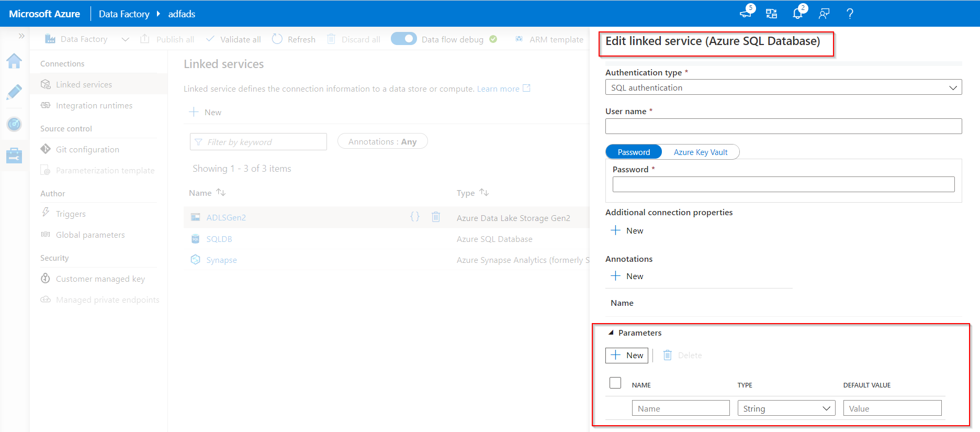This screenshot has width=980, height=432.
Task: Open the notifications bell
Action: [798, 13]
